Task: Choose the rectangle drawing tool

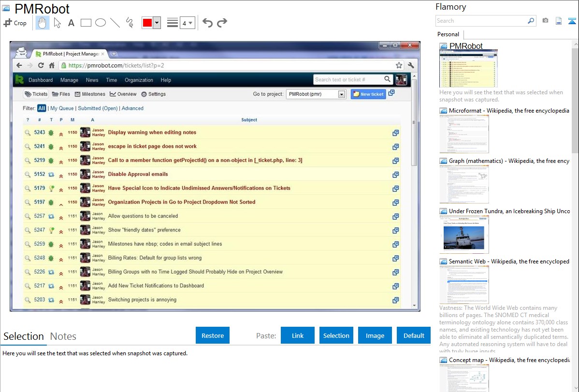Action: (x=86, y=23)
